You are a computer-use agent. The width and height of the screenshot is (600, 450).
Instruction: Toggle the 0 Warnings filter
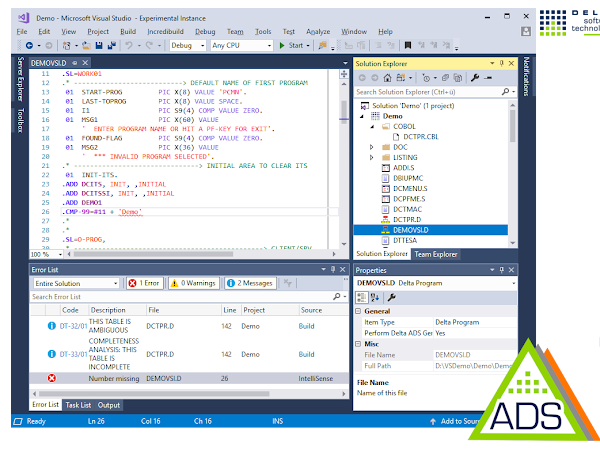pyautogui.click(x=194, y=283)
